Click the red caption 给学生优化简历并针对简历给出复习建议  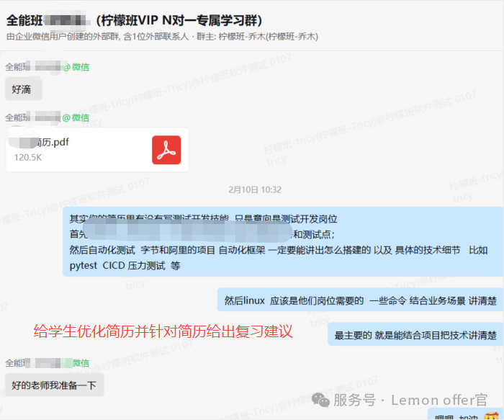tap(163, 332)
